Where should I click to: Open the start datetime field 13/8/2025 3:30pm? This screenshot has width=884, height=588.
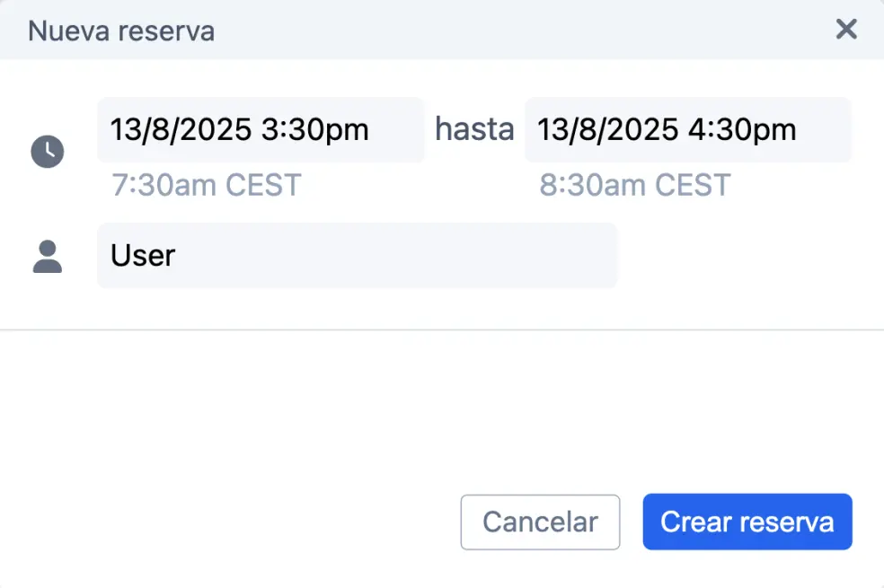(261, 130)
